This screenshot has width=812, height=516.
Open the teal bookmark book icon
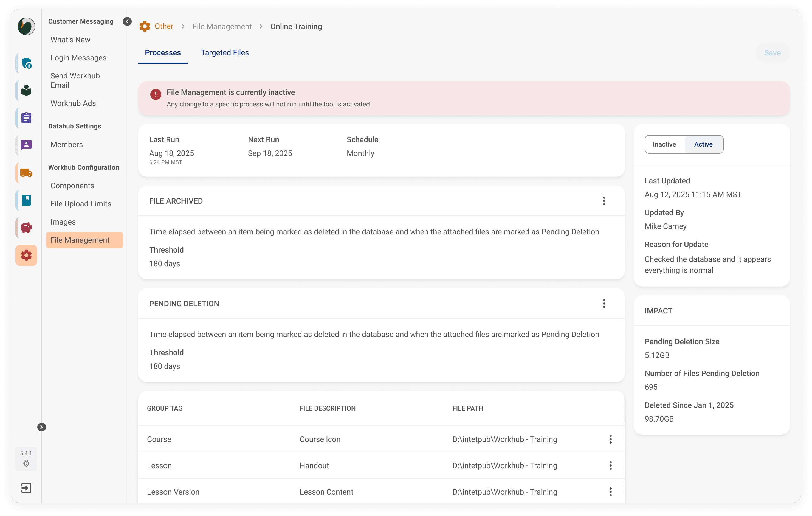[26, 200]
